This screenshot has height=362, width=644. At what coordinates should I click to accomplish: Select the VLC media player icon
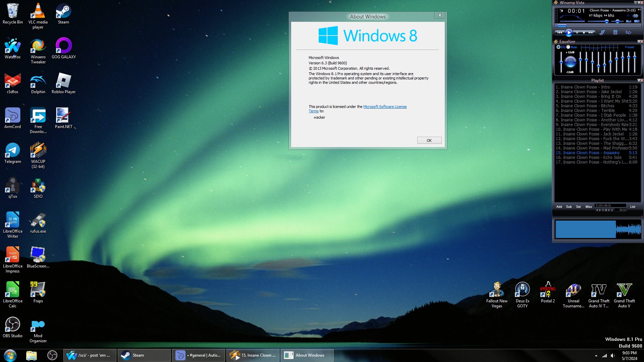point(38,16)
